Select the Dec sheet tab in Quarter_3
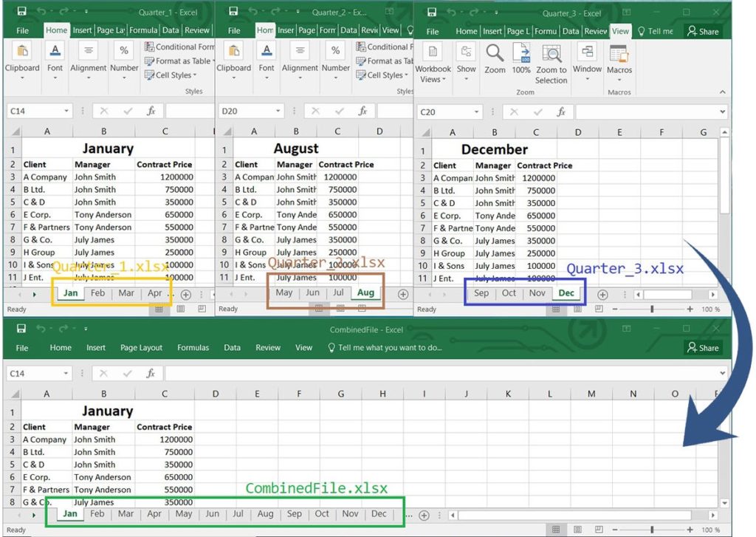The height and width of the screenshot is (537, 756). (x=567, y=293)
